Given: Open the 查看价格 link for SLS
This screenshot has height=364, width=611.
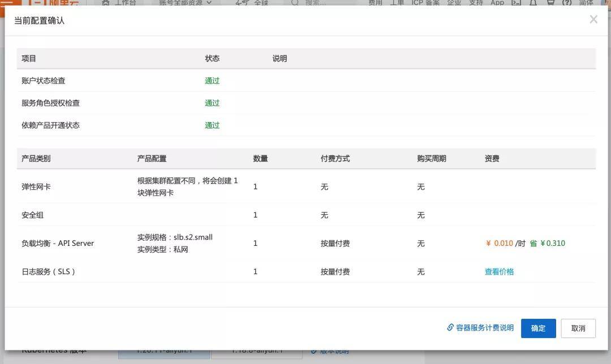Looking at the screenshot, I should tap(499, 272).
